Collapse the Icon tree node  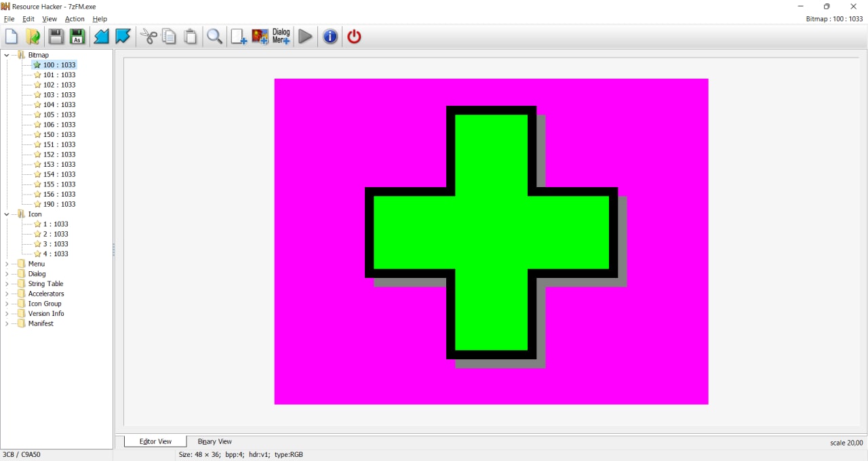pyautogui.click(x=7, y=214)
